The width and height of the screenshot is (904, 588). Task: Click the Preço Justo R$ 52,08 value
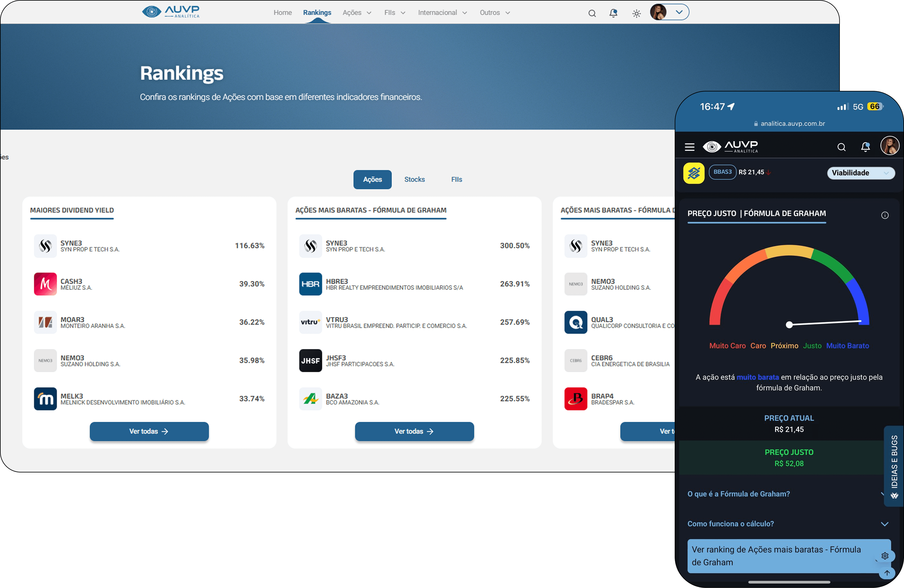(x=789, y=463)
